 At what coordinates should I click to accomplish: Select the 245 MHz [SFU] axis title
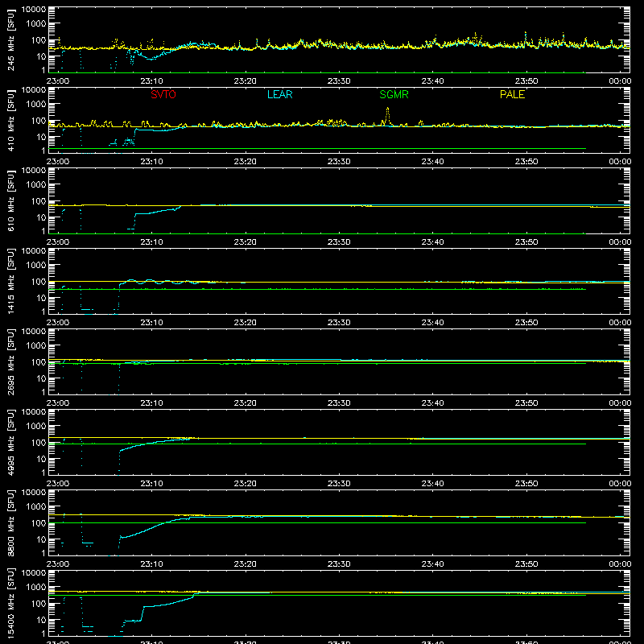[11, 39]
